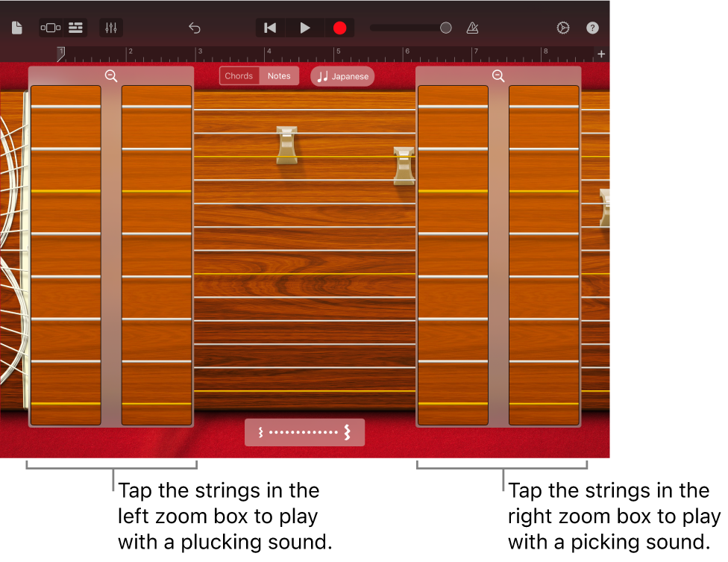Open GarageBand help
The height and width of the screenshot is (562, 728).
click(x=592, y=28)
